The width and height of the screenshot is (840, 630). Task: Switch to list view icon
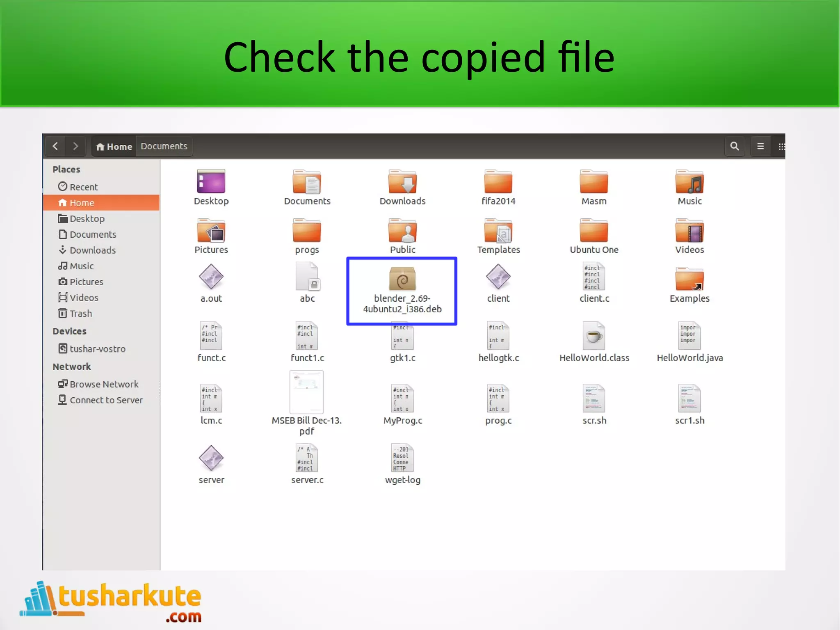[x=760, y=146]
